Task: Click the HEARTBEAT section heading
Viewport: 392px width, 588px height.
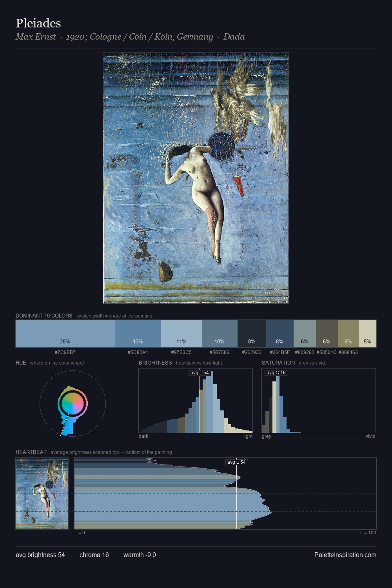Action: (31, 452)
